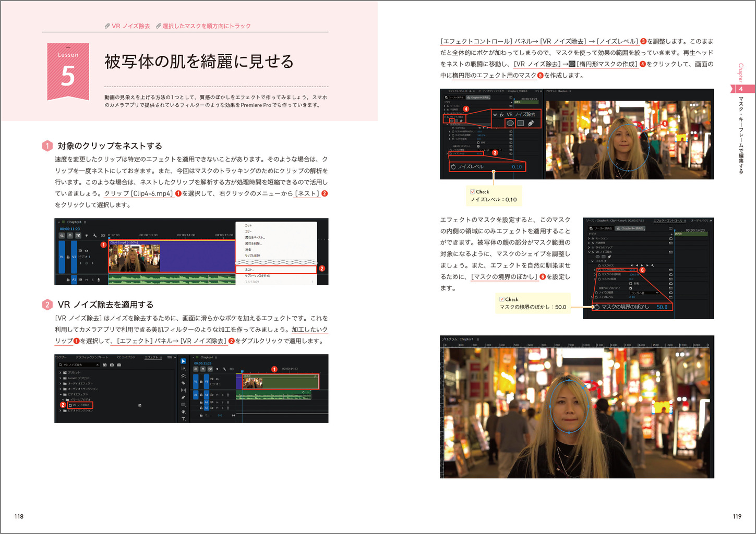Screen dimensions: 756x534
Task: Select the Clip4-6.mp4 clip thumbnail in timeline
Action: click(134, 258)
